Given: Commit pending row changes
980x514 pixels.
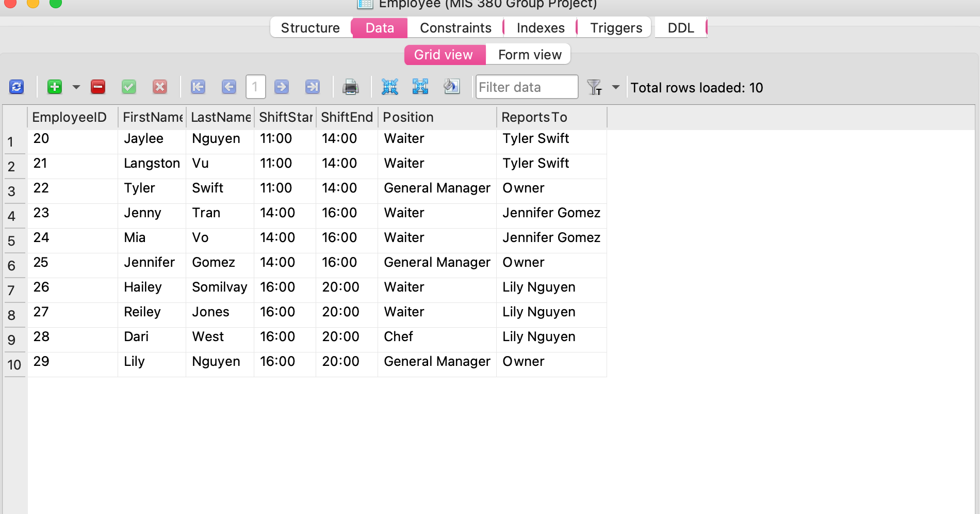Looking at the screenshot, I should point(129,87).
